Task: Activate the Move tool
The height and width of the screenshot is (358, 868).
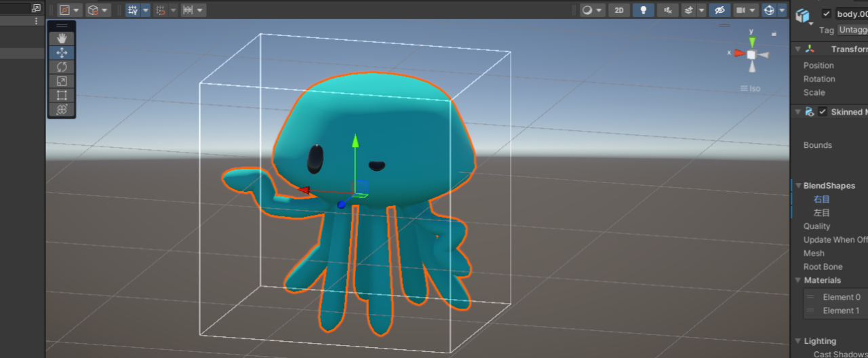Action: 62,53
